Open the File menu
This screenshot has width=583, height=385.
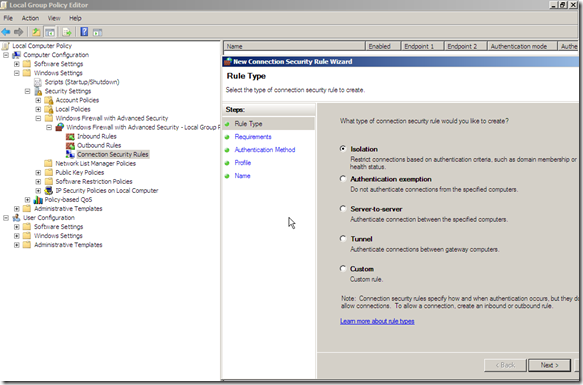coord(8,18)
